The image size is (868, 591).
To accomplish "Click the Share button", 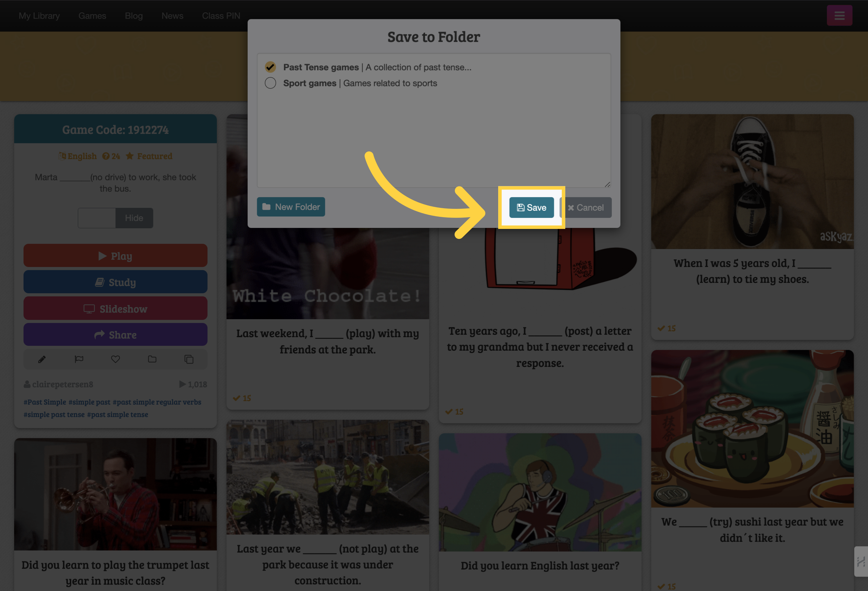I will pos(116,334).
